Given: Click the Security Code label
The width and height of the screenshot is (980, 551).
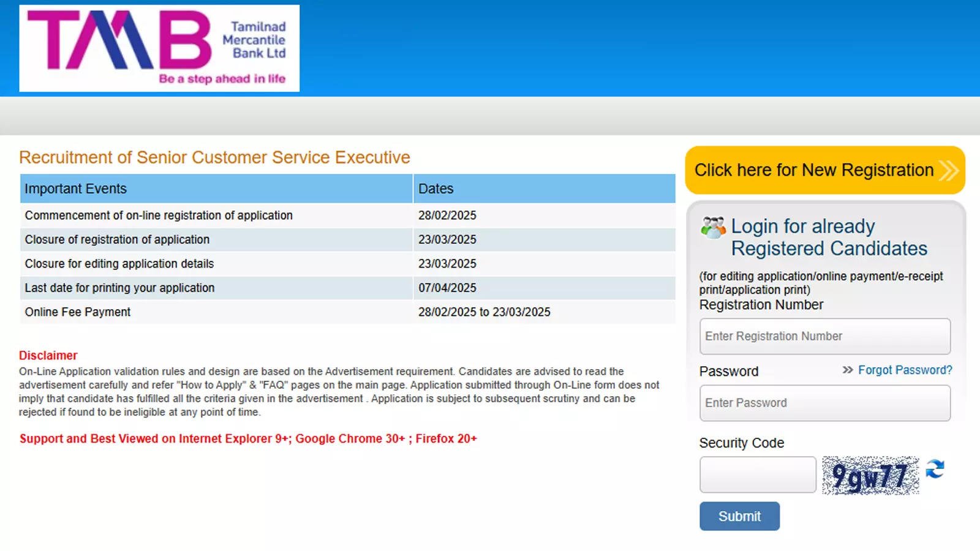Looking at the screenshot, I should click(742, 443).
